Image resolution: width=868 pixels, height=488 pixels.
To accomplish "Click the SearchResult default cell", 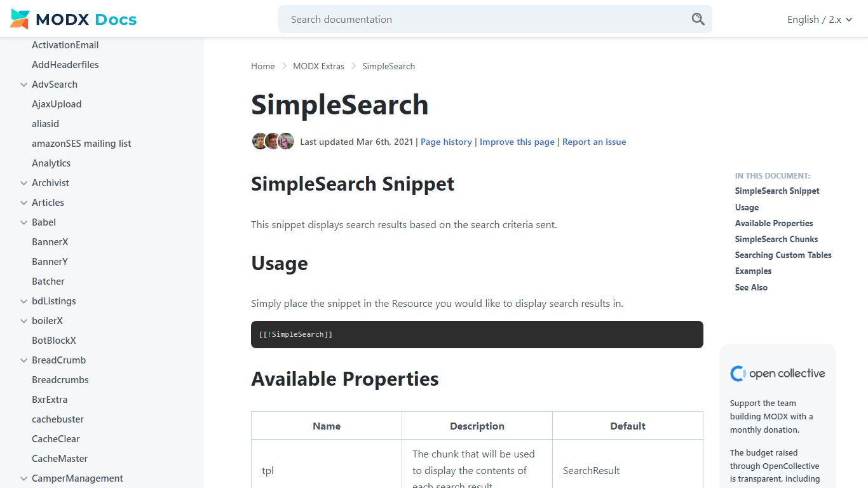I will point(628,471).
